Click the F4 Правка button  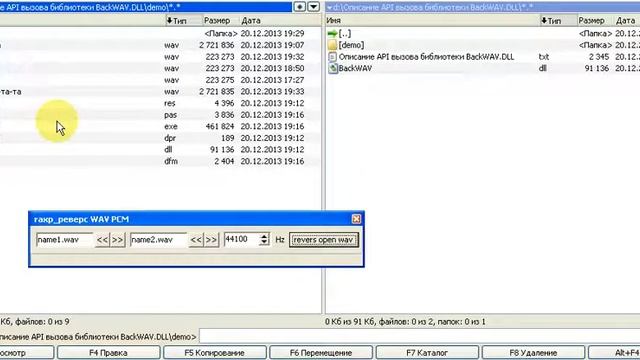click(x=108, y=353)
